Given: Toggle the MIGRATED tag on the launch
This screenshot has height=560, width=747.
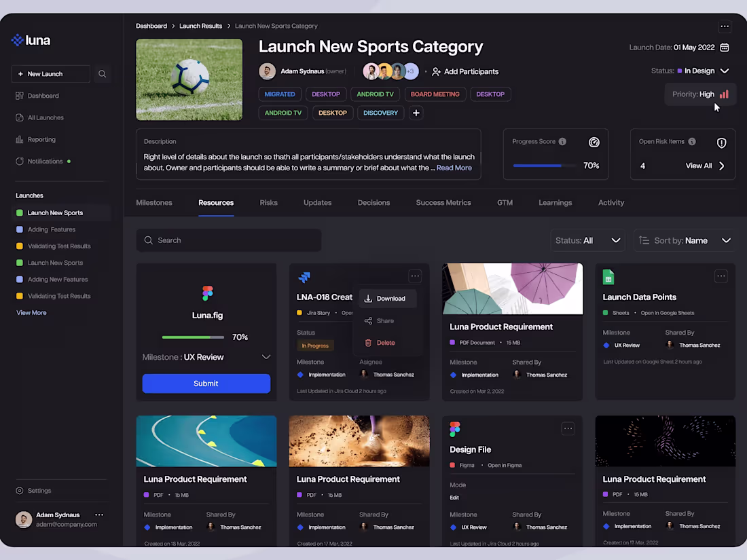Looking at the screenshot, I should tap(280, 94).
